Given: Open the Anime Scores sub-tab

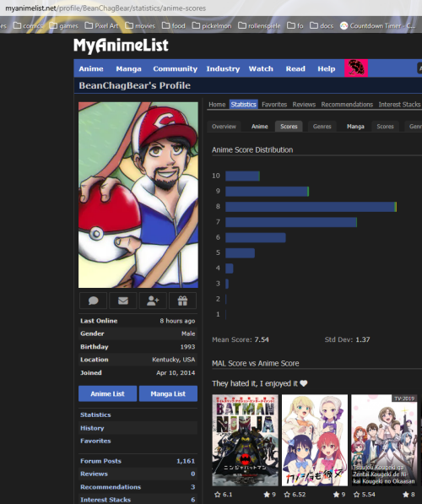Looking at the screenshot, I should pyautogui.click(x=289, y=127).
